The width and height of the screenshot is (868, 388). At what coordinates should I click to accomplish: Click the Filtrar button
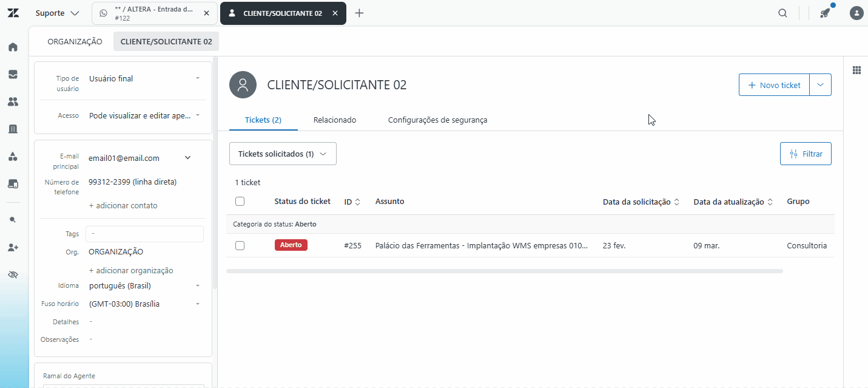[x=806, y=154]
